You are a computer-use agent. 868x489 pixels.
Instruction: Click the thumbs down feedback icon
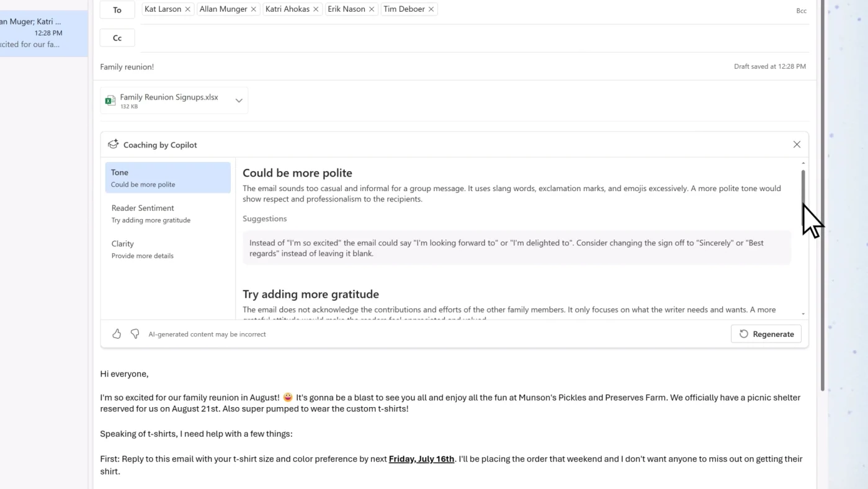click(135, 334)
